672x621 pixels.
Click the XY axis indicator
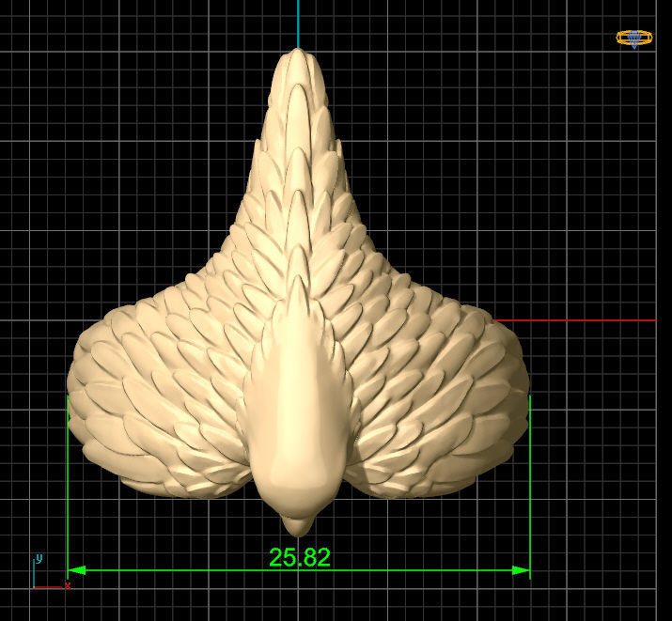(x=52, y=572)
